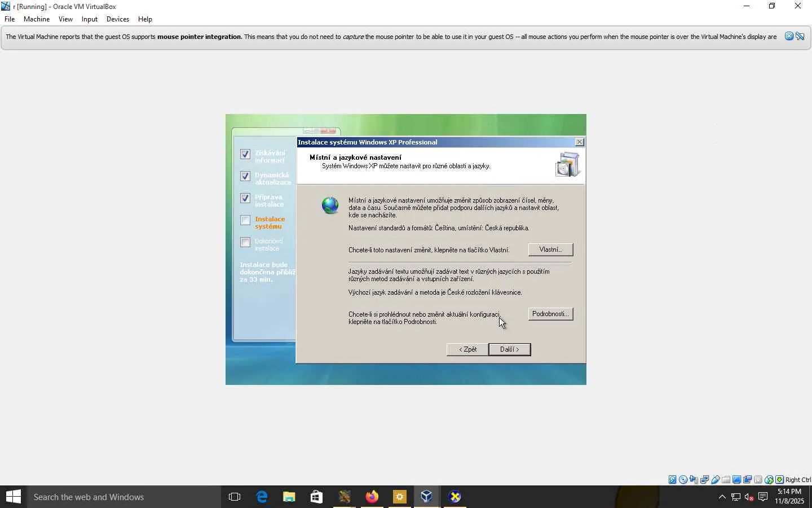Viewport: 812px width, 508px height.
Task: Click the Vlastní... button
Action: (550, 249)
